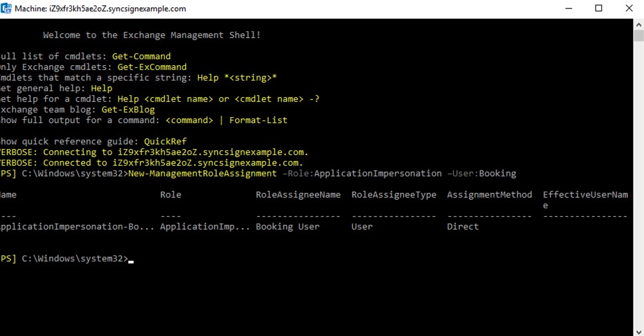The height and width of the screenshot is (336, 644).
Task: Click the 'VERBOSE: Connecting to' line
Action: click(154, 152)
